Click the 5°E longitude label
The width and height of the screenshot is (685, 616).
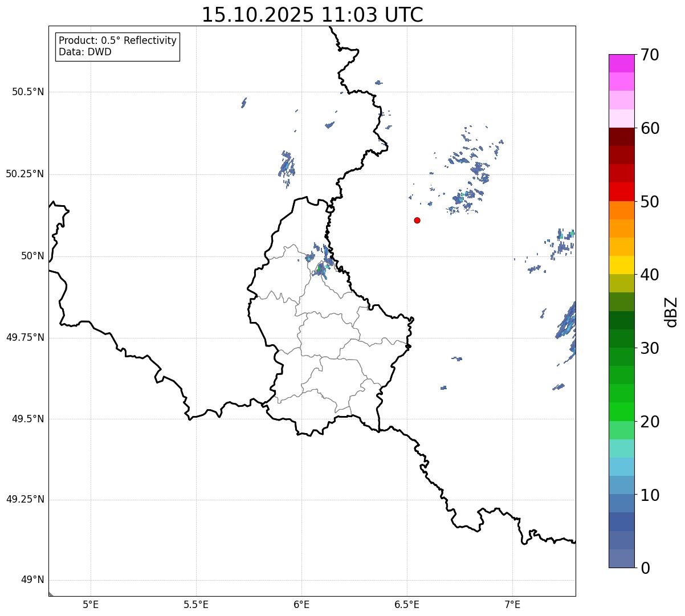click(x=91, y=605)
